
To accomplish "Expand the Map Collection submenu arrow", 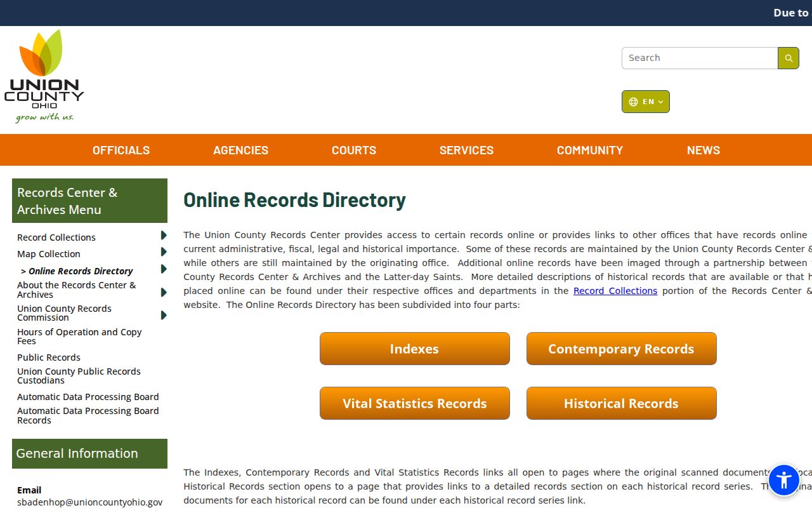I will tap(164, 252).
